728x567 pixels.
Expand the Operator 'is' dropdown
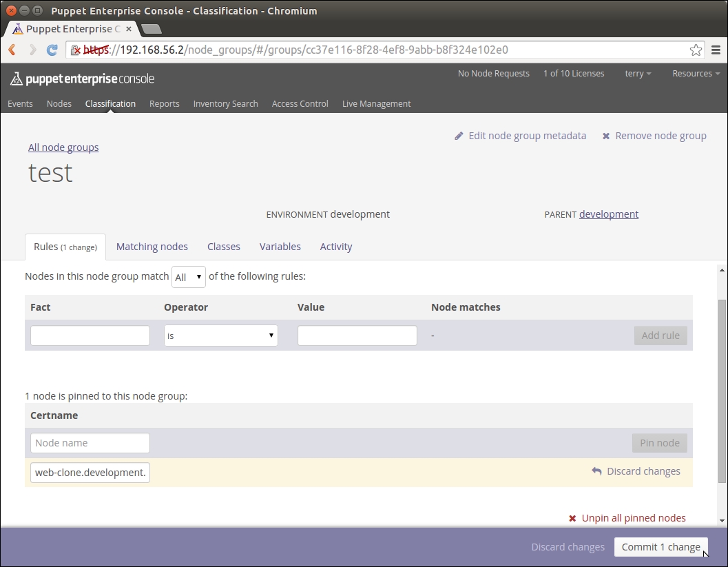220,336
